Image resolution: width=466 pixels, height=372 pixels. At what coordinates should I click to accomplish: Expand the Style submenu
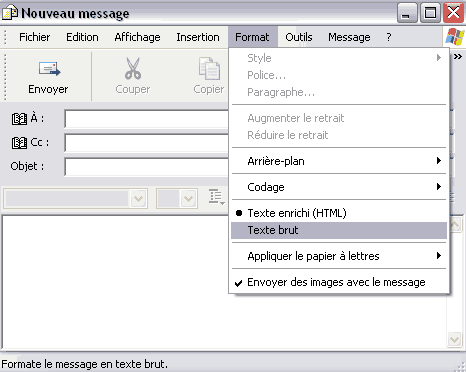(x=339, y=58)
